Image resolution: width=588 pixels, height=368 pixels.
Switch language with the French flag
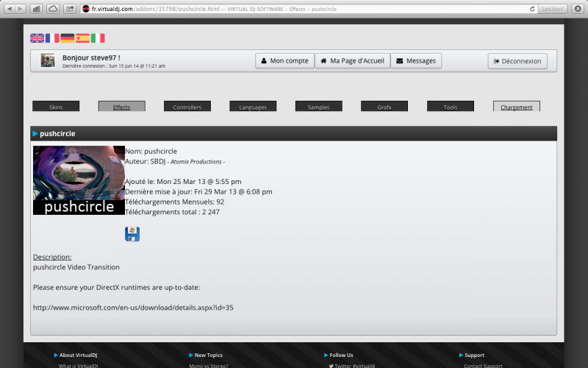pyautogui.click(x=52, y=38)
